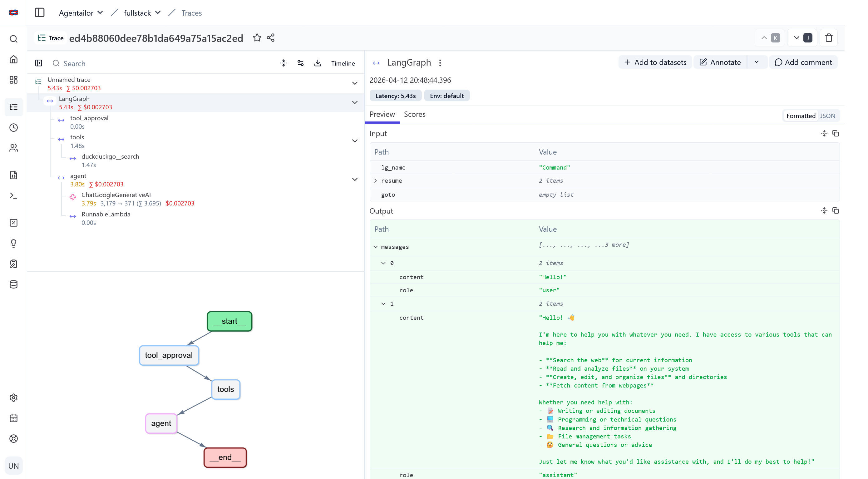
Task: Select the Preview tab
Action: pos(382,114)
